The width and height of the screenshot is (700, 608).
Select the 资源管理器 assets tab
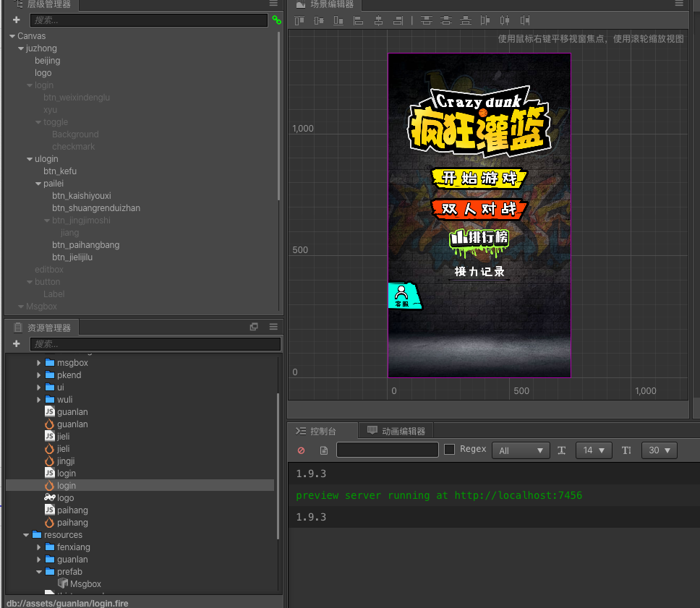click(43, 327)
